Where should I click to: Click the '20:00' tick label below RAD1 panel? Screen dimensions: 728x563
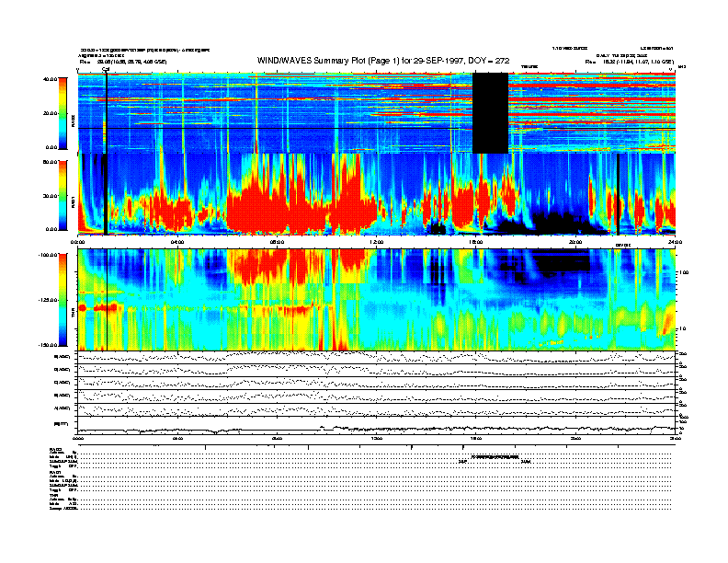(575, 242)
